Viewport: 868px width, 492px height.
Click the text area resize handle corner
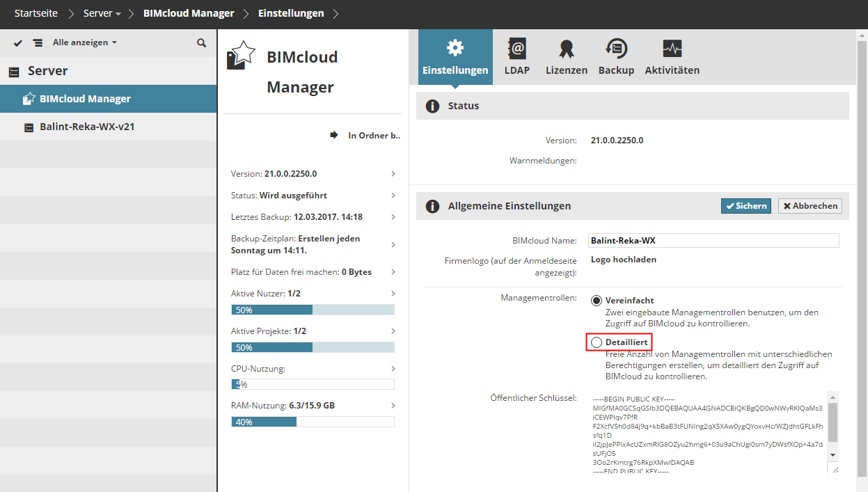pyautogui.click(x=833, y=469)
